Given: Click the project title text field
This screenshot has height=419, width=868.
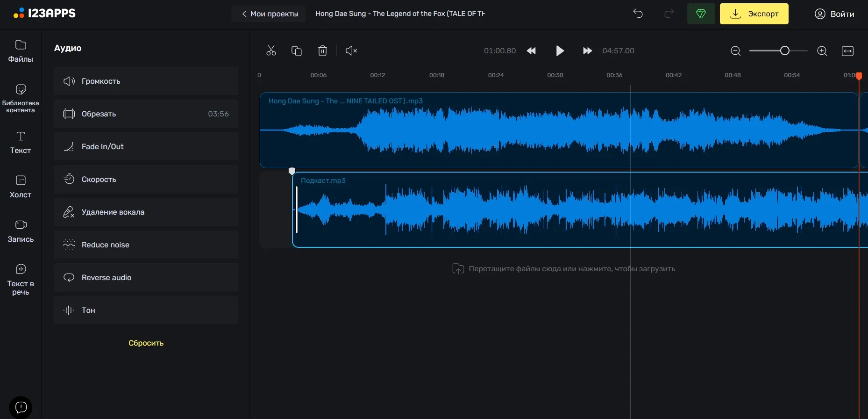Looking at the screenshot, I should 400,14.
